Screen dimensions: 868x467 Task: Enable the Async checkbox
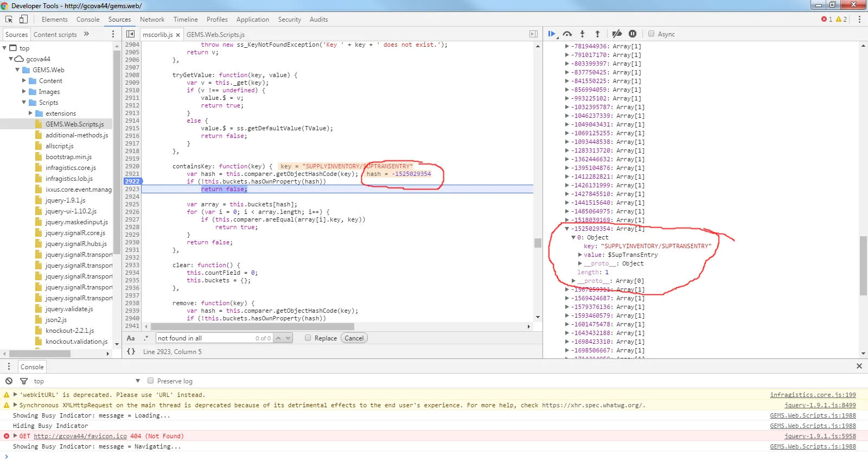coord(652,34)
